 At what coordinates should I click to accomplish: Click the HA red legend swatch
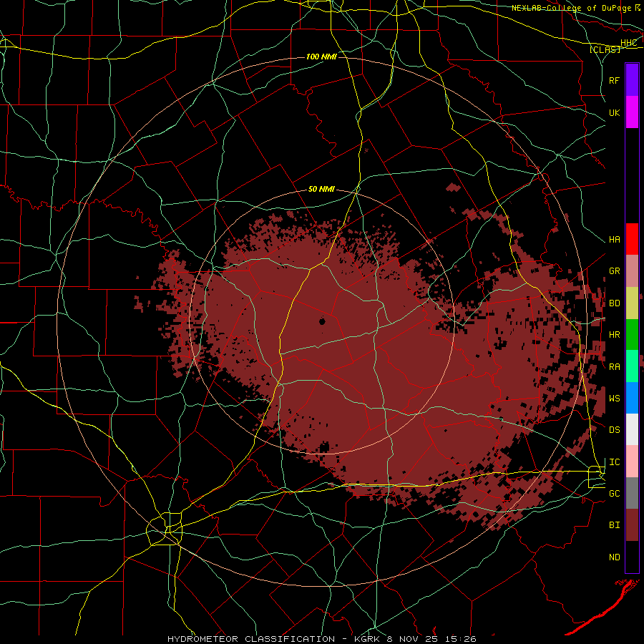[632, 239]
